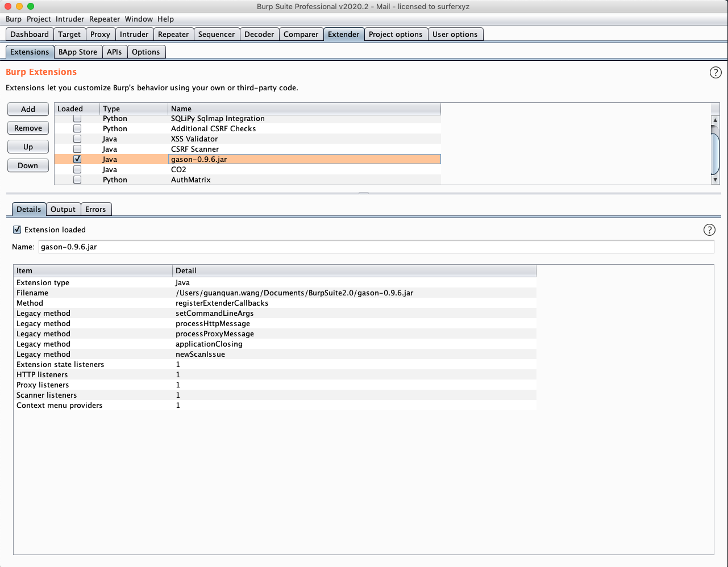Click the processHttpMessage detail cell
Screen dimensions: 728x567
coord(355,324)
